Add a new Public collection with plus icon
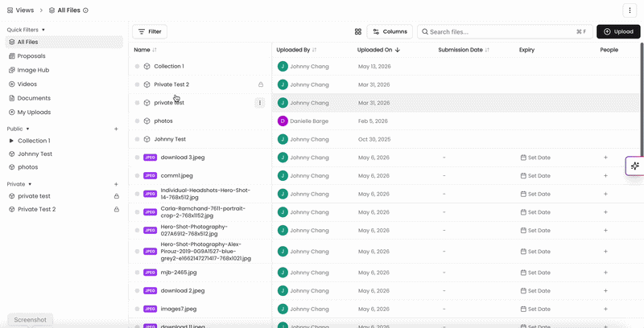Image resolution: width=644 pixels, height=328 pixels. coord(116,129)
